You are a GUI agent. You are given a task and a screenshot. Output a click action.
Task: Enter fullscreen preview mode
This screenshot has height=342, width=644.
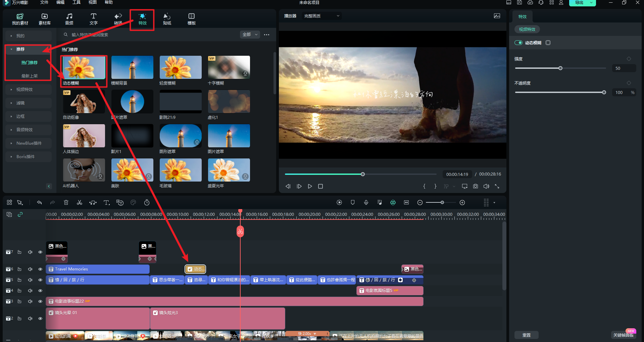click(497, 186)
